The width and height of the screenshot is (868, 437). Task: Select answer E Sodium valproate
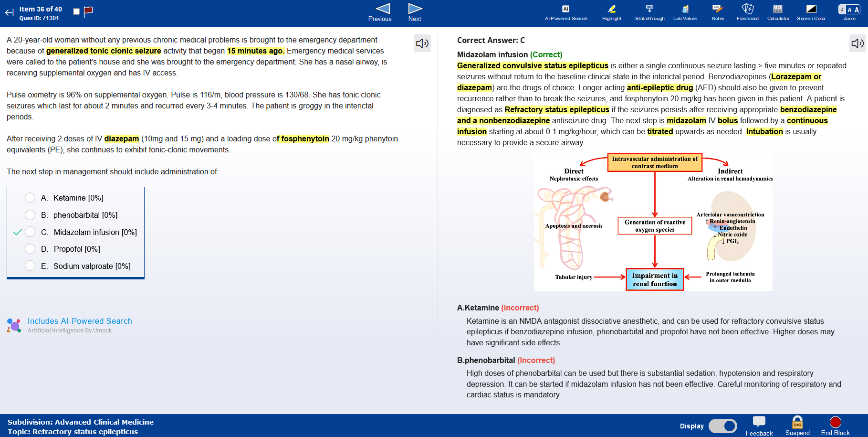30,266
